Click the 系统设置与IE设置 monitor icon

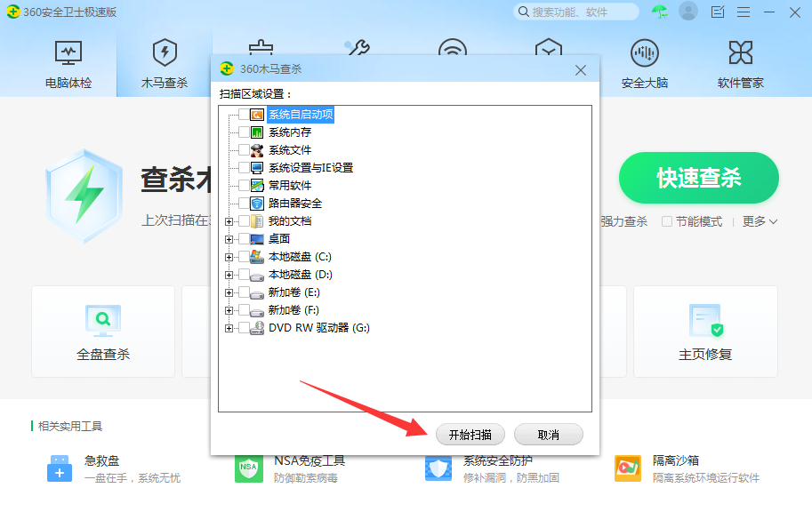click(x=257, y=168)
